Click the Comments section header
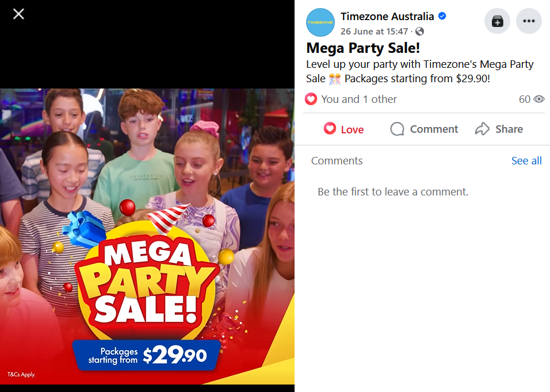The image size is (550, 392). (337, 161)
